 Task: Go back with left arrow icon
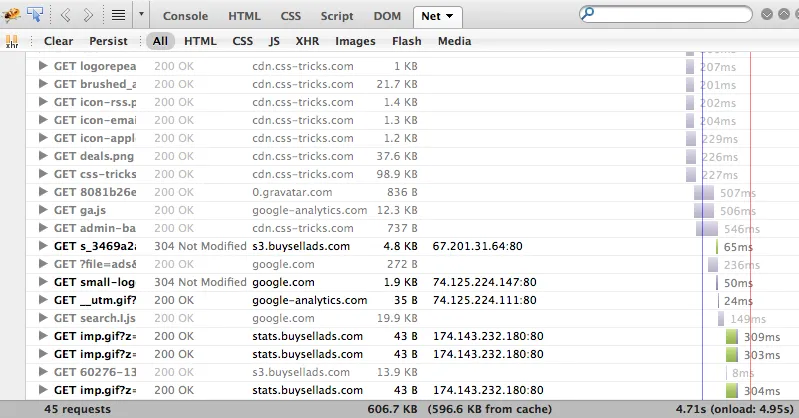(65, 15)
